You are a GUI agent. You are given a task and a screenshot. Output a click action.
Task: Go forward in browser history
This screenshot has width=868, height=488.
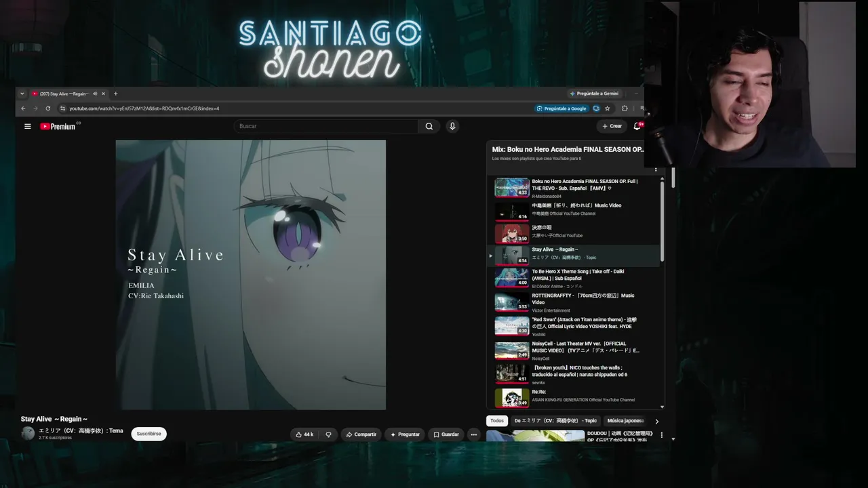[x=35, y=108]
